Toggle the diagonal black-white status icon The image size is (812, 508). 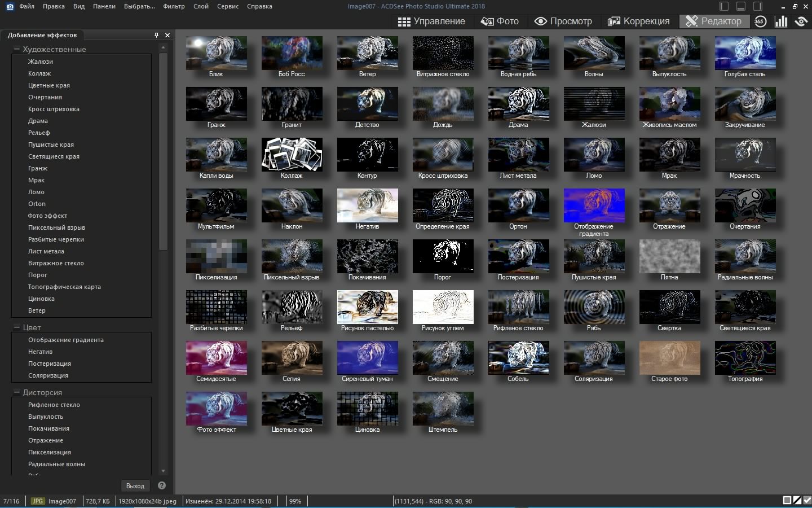click(797, 501)
